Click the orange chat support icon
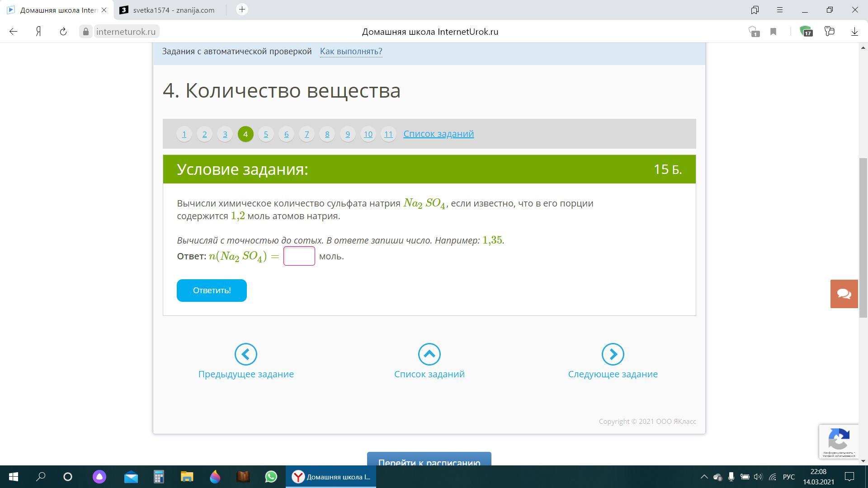This screenshot has height=488, width=868. tap(844, 294)
